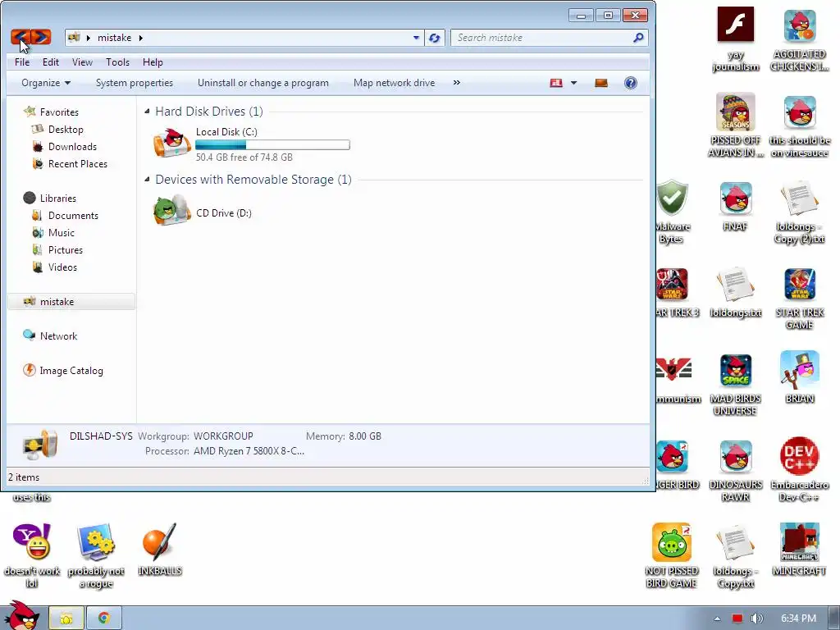Viewport: 840px width, 630px height.
Task: Select Recent Places in navigation pane
Action: coord(78,163)
